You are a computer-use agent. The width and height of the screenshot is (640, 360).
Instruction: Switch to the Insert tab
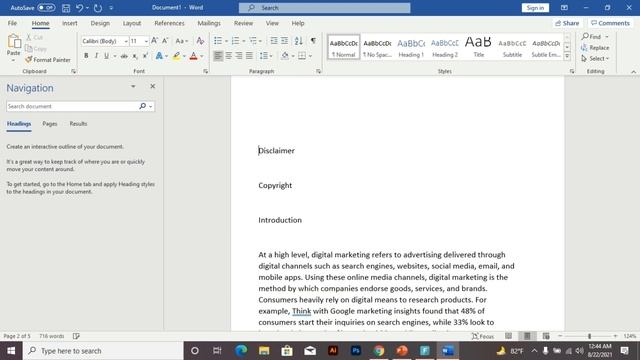click(x=69, y=23)
